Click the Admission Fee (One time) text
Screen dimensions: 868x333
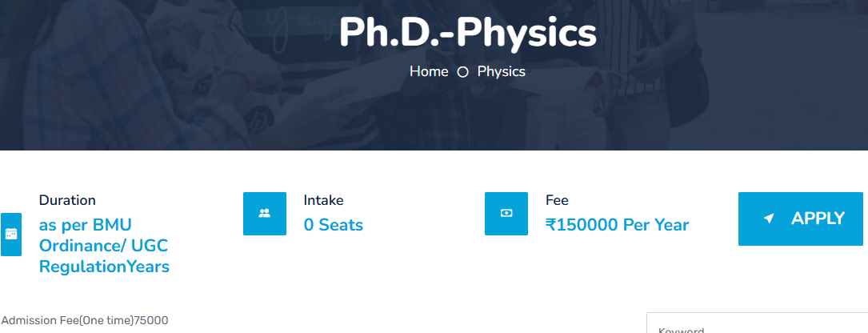(x=85, y=320)
